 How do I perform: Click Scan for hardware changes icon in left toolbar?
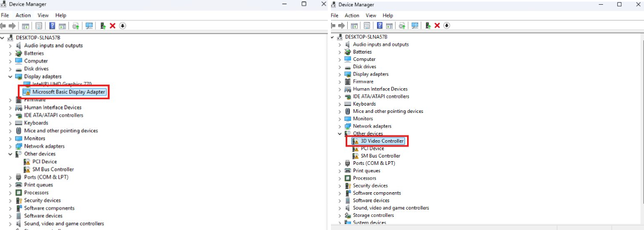(x=89, y=26)
